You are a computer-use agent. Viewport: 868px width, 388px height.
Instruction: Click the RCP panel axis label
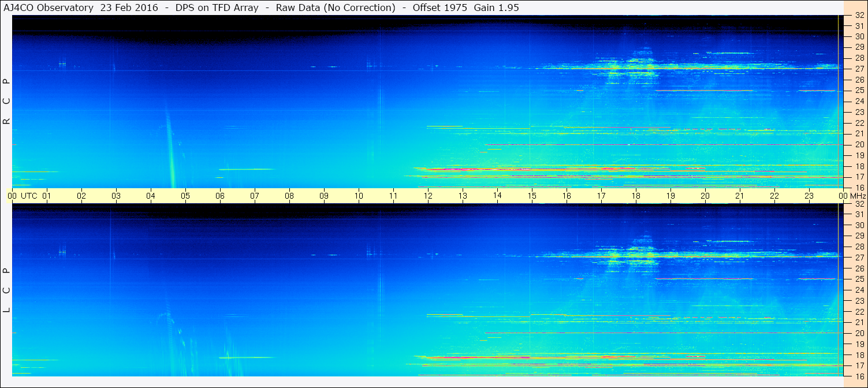[x=7, y=102]
